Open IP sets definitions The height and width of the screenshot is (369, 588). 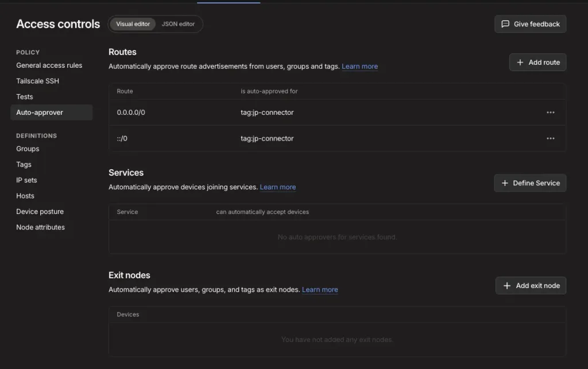pyautogui.click(x=26, y=180)
